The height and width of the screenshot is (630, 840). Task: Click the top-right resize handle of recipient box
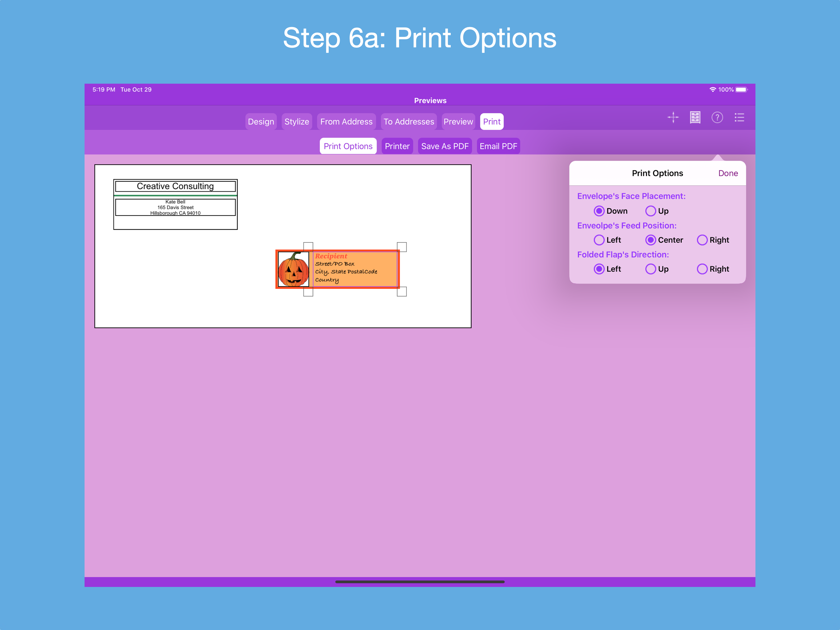pos(402,247)
